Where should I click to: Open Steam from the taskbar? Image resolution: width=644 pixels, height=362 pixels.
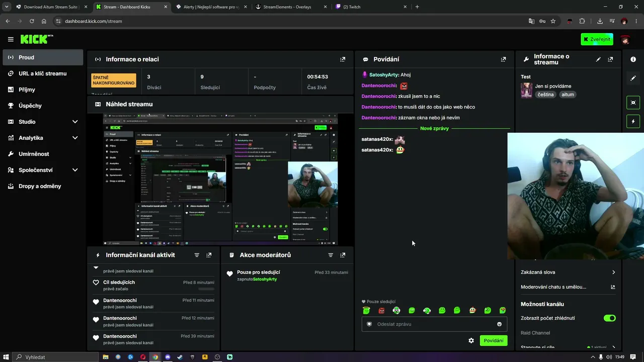[x=180, y=357]
